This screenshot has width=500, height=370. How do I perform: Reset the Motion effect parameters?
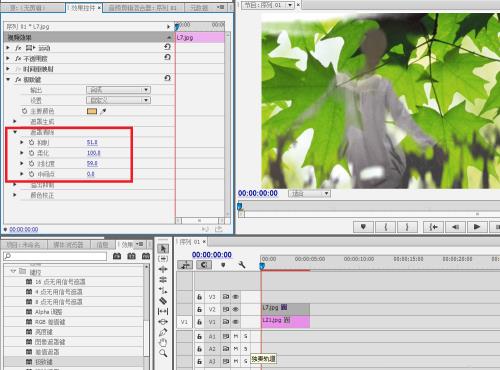(168, 47)
